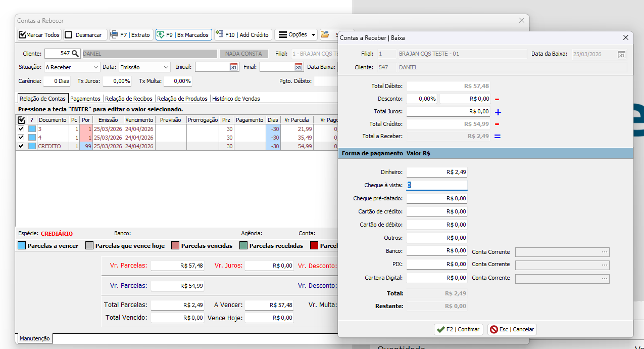Screen dimensions: 644x349
Task: Open the Final date calendar picker
Action: click(x=299, y=67)
